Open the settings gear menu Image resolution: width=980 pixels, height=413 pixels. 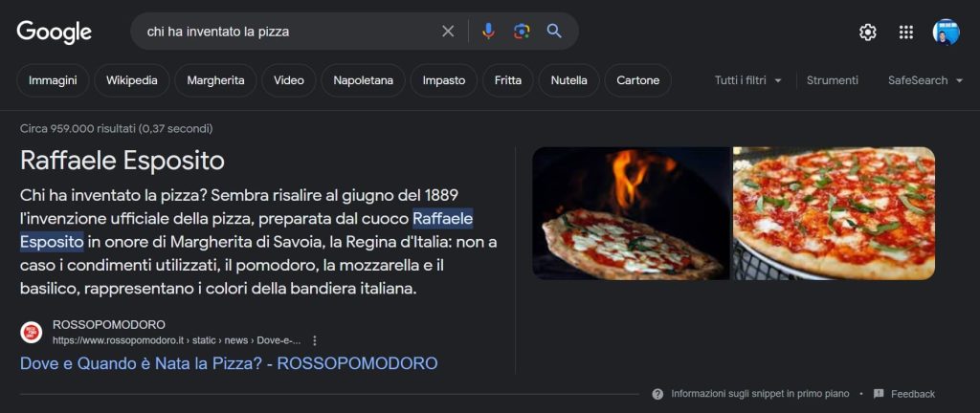867,33
